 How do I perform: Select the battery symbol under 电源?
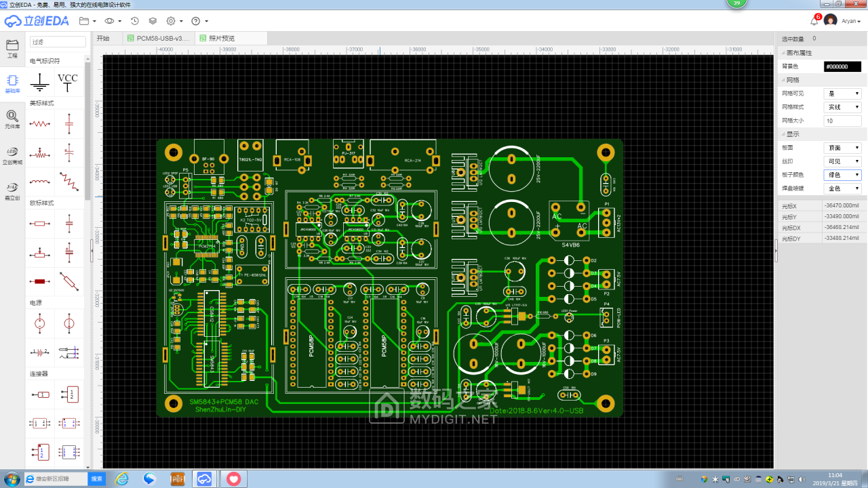click(x=41, y=352)
